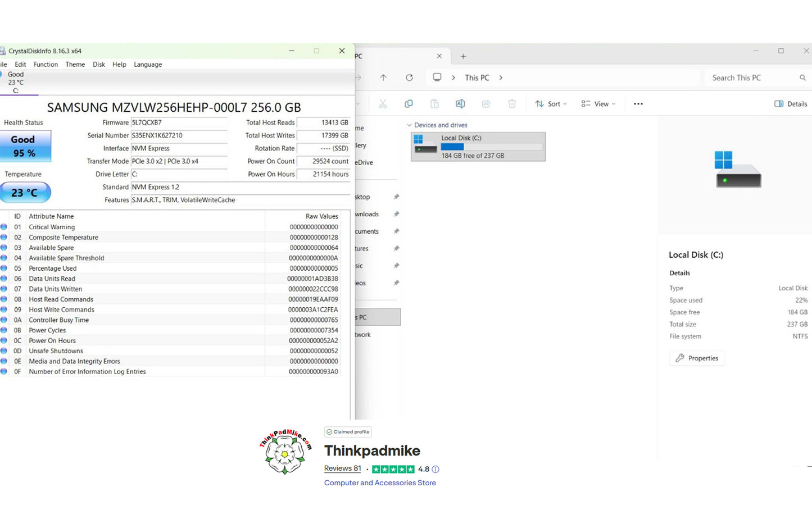812x510 pixels.
Task: Close the current Explorer tab
Action: pyautogui.click(x=439, y=56)
